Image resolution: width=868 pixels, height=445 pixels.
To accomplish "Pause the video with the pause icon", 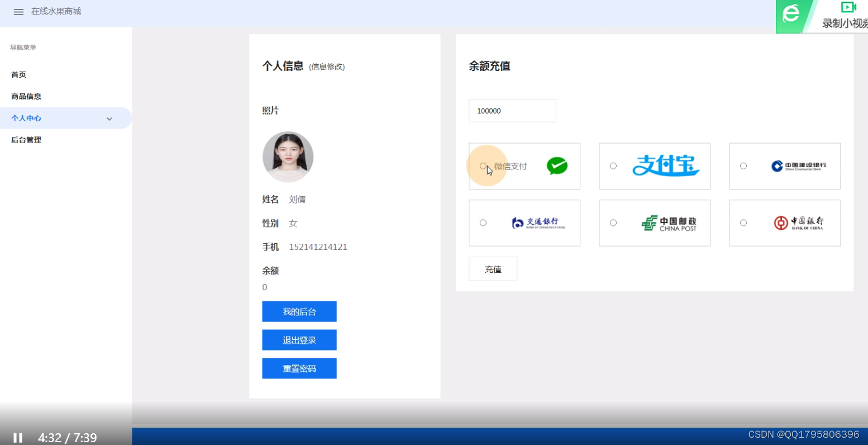I will point(18,438).
